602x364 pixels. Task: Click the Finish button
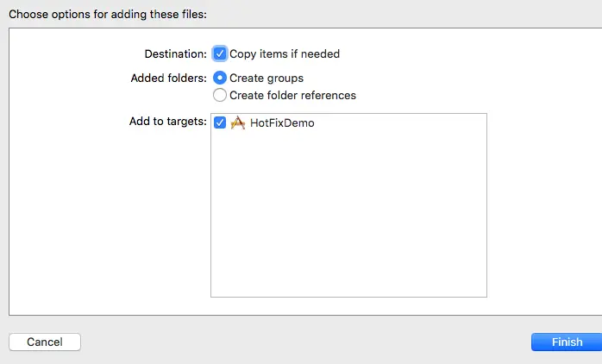tap(567, 342)
